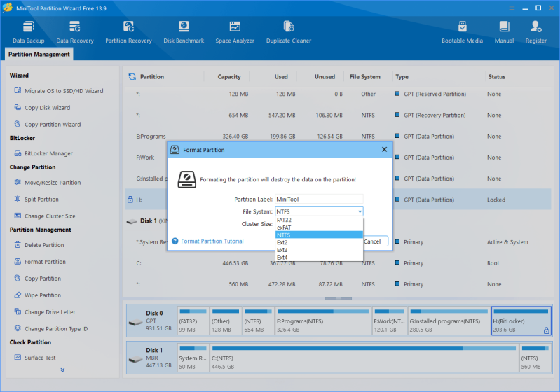
Task: Select the 560 MB NTFS partition row
Action: point(339,284)
